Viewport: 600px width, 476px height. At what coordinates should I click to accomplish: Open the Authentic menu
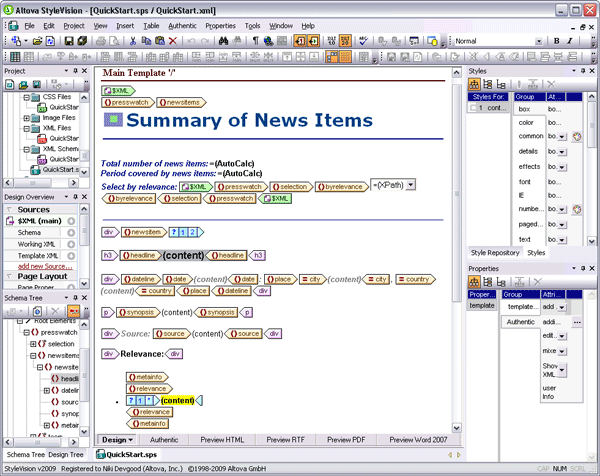(x=182, y=26)
